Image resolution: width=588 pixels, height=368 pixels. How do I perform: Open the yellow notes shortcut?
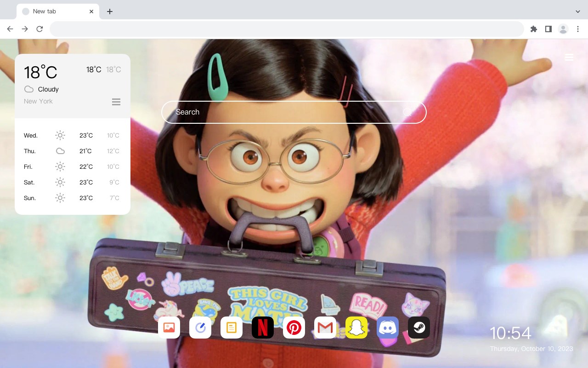pyautogui.click(x=232, y=328)
